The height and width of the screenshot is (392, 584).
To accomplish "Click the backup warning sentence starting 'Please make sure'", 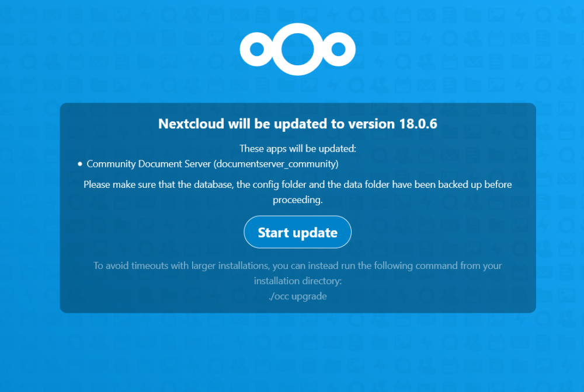I will pos(298,192).
